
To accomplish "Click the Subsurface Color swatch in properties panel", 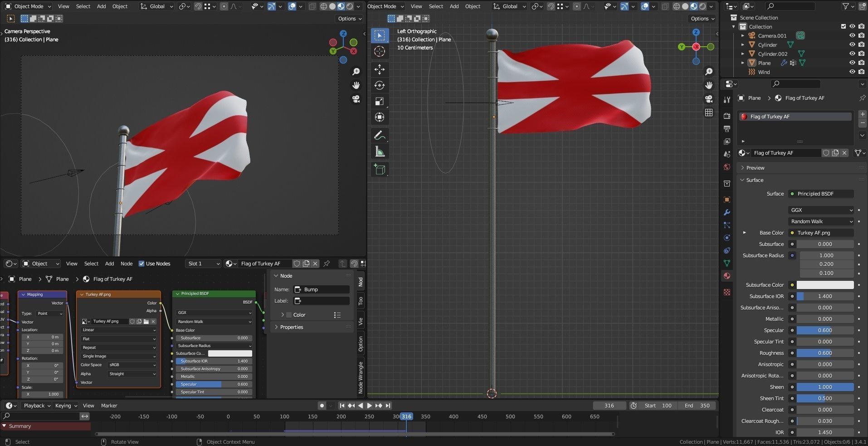I will 825,285.
